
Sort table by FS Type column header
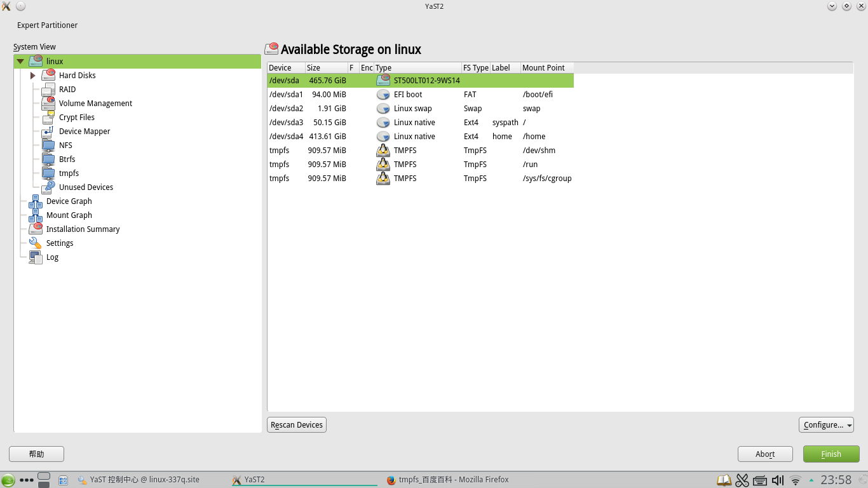click(x=476, y=67)
